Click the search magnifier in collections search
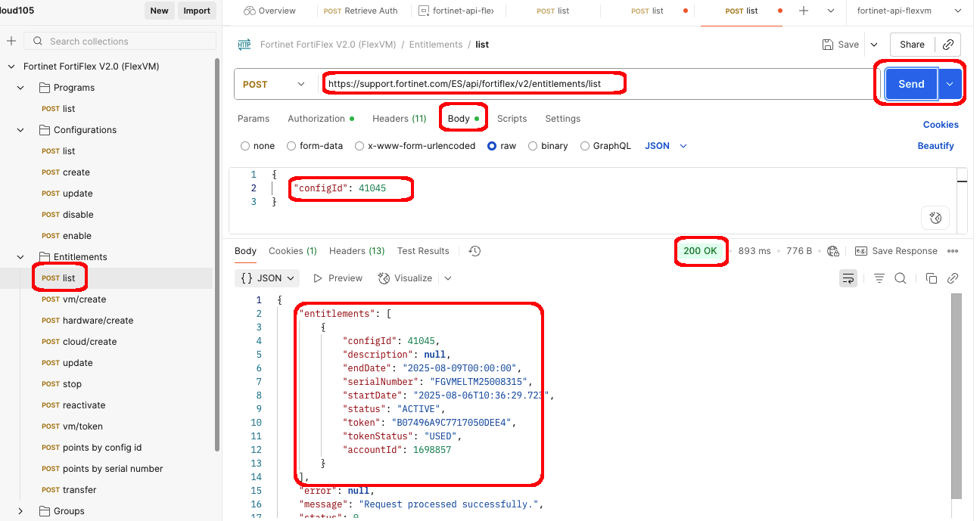980x521 pixels. [x=38, y=41]
